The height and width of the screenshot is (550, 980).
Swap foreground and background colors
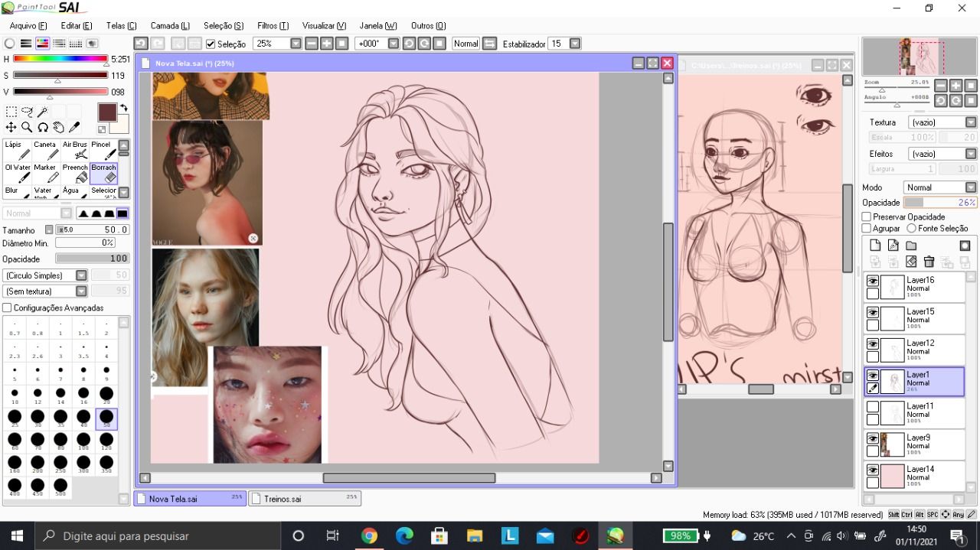(124, 108)
